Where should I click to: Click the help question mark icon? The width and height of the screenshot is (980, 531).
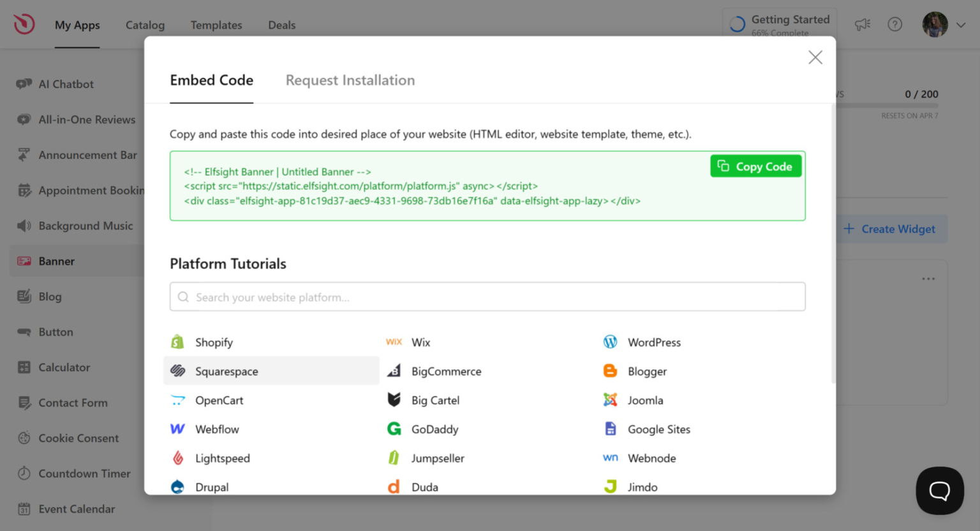[895, 24]
